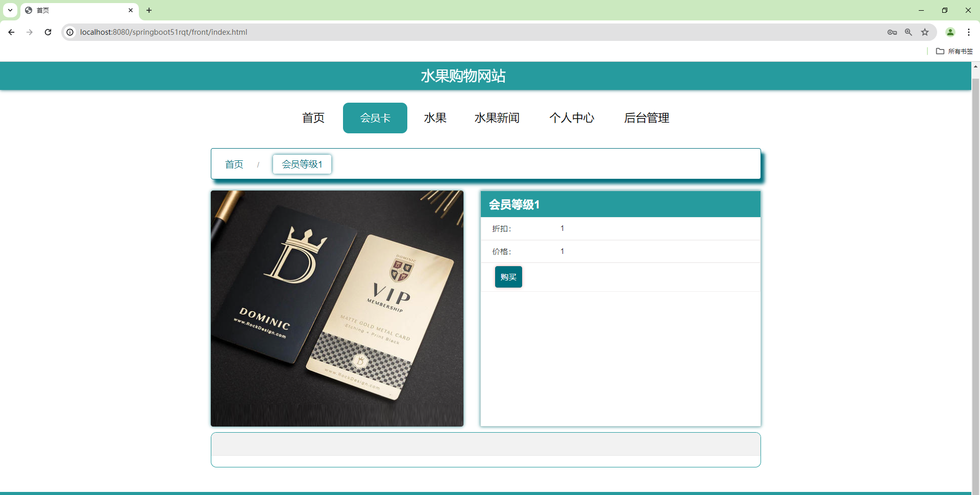Screen dimensions: 980x495
Task: Open the 水果新闻 page
Action: pyautogui.click(x=497, y=117)
